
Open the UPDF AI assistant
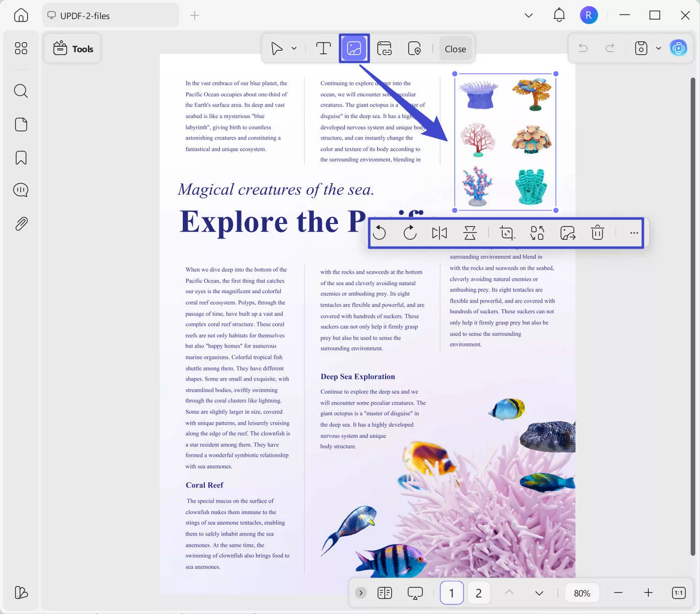click(678, 48)
